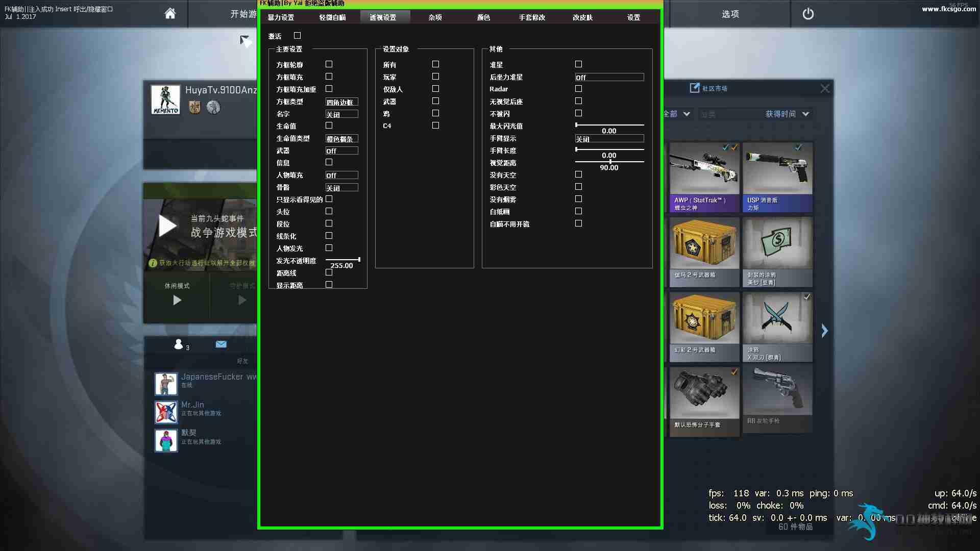Select the 伽马2号武器箱 case
980x551 pixels.
click(704, 252)
